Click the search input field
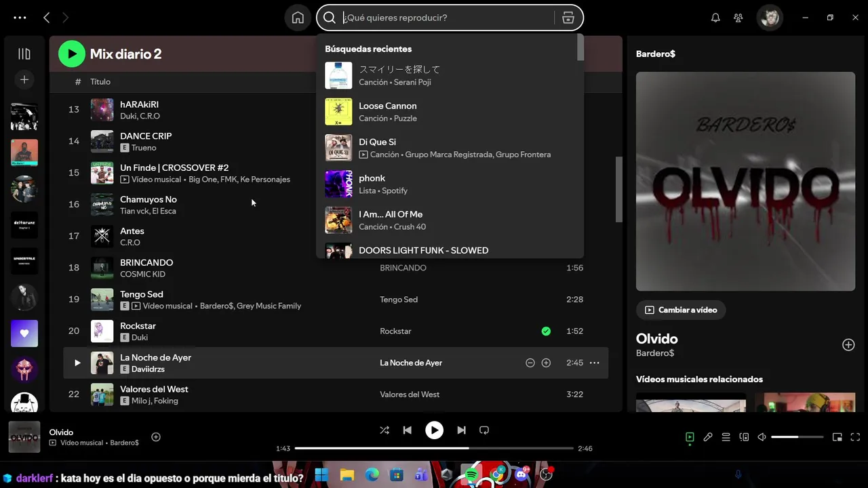Screen dimensions: 868x488 [x=448, y=18]
